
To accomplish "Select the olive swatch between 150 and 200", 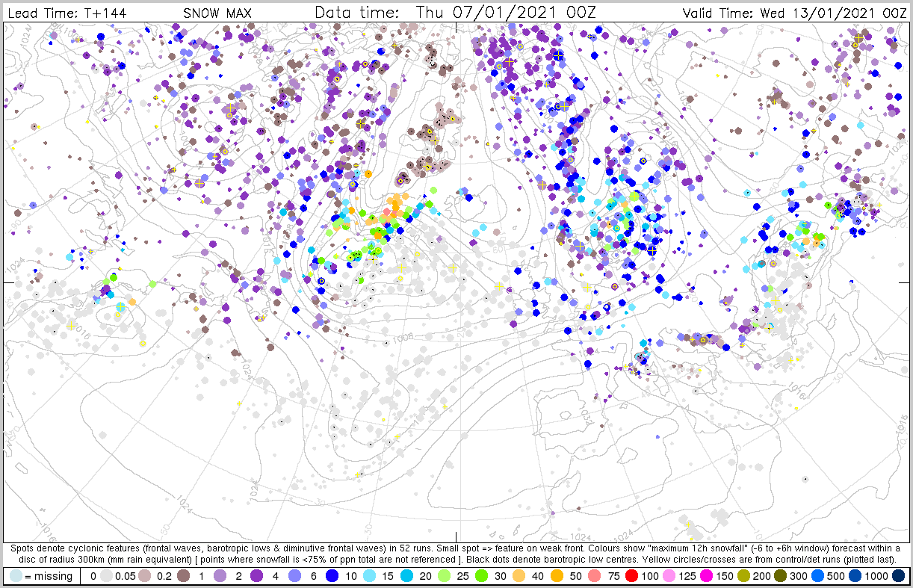I will (743, 576).
